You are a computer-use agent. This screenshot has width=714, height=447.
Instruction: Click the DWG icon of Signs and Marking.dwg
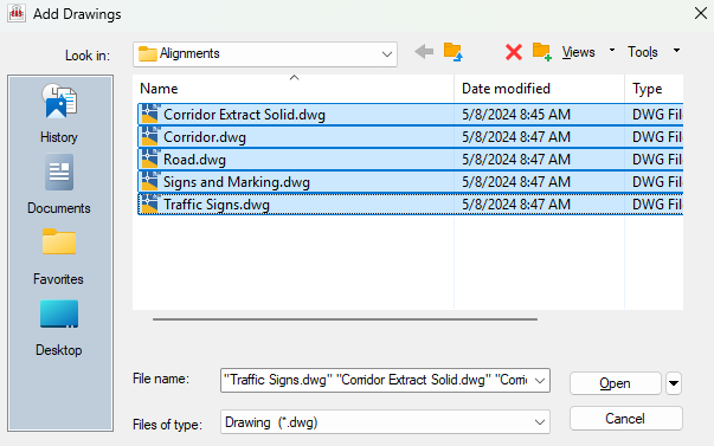click(150, 182)
